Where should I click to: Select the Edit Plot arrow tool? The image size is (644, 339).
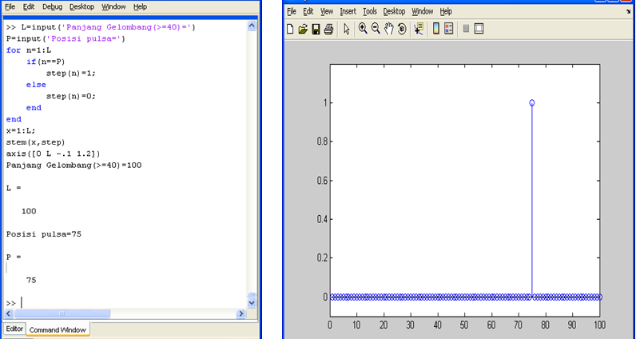346,29
